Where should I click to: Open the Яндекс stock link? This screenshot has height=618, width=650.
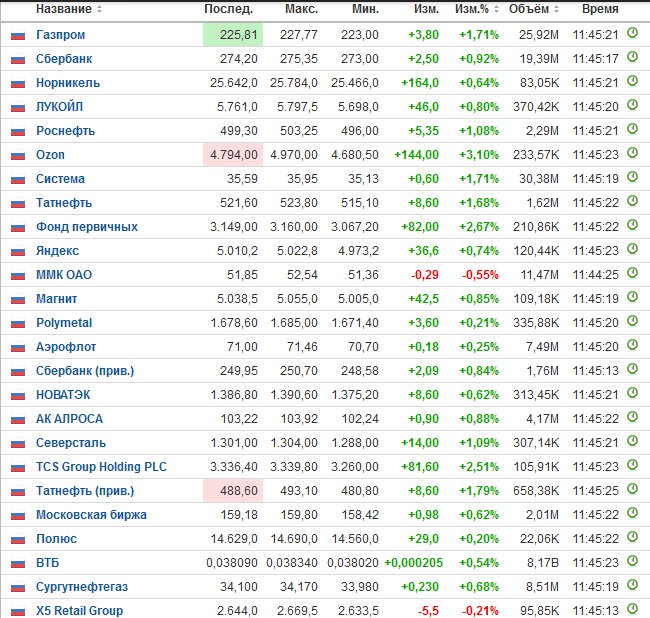(x=57, y=251)
